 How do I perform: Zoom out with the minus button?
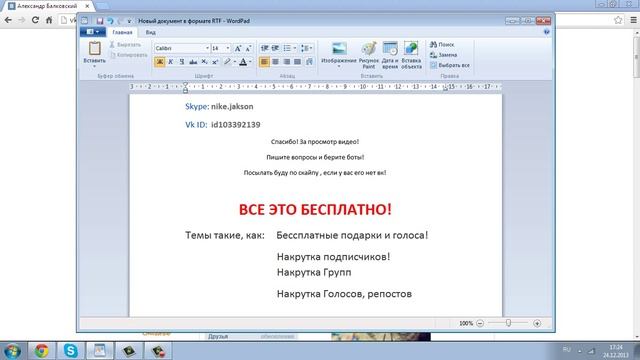(x=480, y=323)
